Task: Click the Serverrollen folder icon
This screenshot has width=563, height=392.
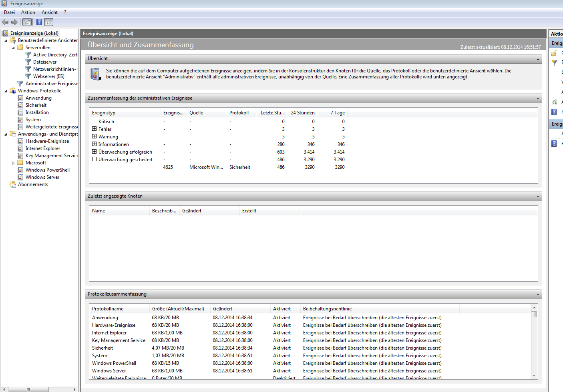Action: 20,48
